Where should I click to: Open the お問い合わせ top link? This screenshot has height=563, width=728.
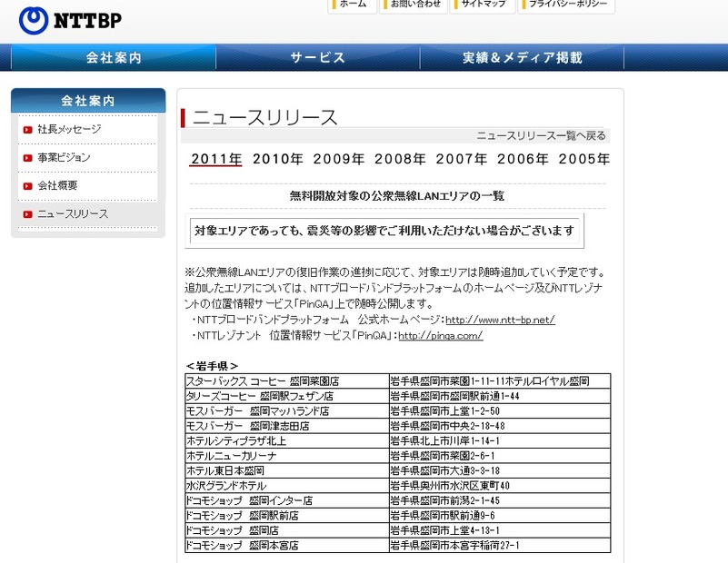click(414, 5)
